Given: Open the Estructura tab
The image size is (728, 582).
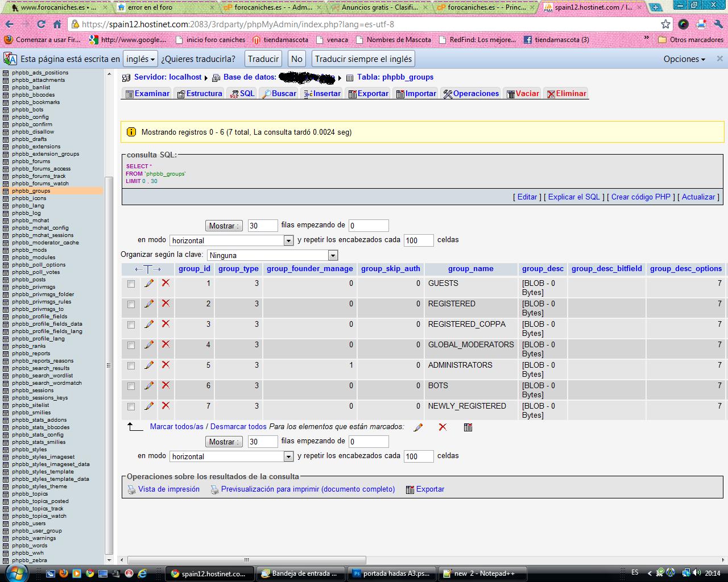Looking at the screenshot, I should 200,94.
